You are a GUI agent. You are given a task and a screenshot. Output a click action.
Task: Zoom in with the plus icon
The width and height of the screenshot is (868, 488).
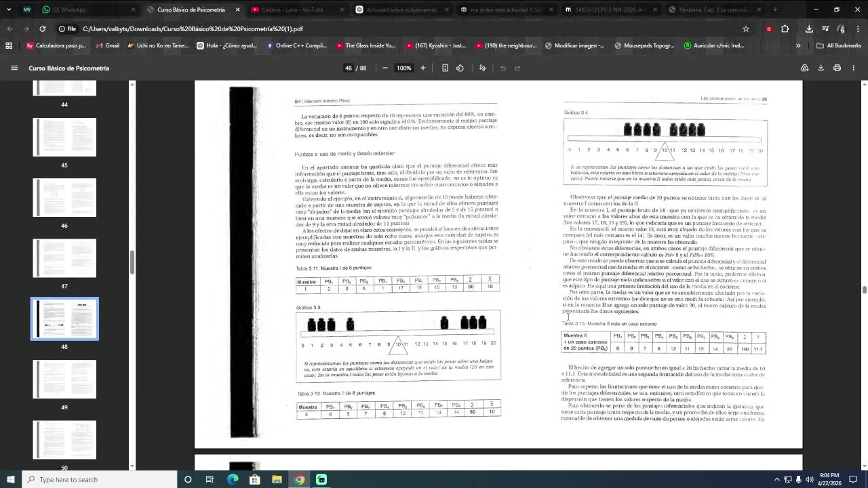click(423, 68)
